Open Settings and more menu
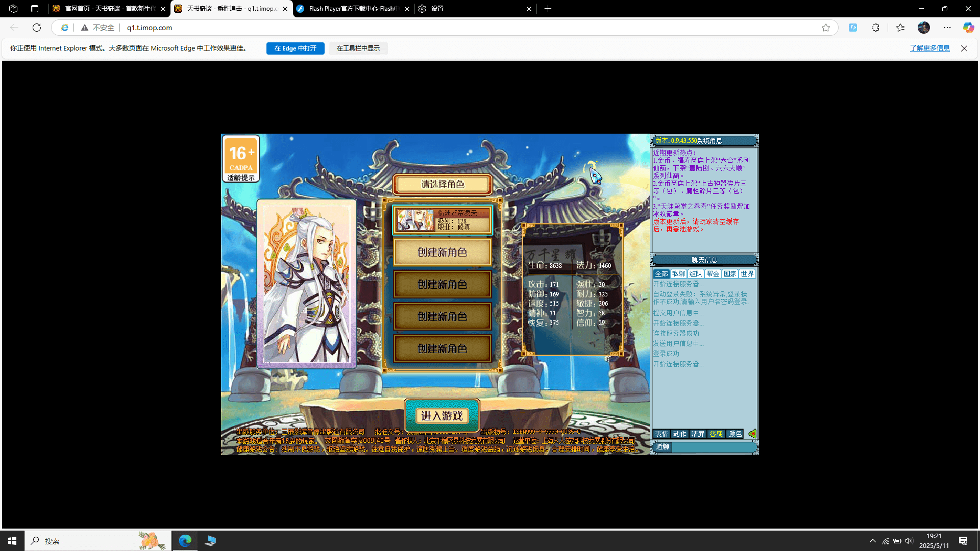This screenshot has height=551, width=980. pos(947,28)
